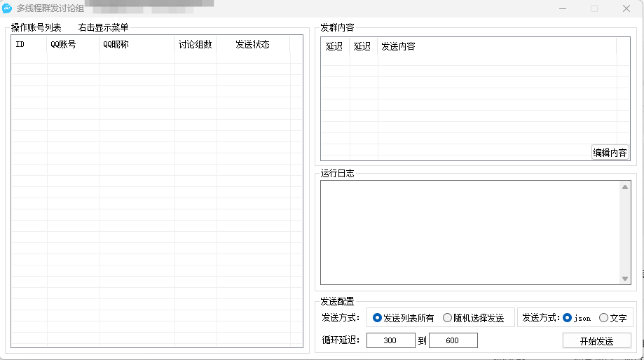
Task: Set the send format to 文字
Action: (x=603, y=318)
